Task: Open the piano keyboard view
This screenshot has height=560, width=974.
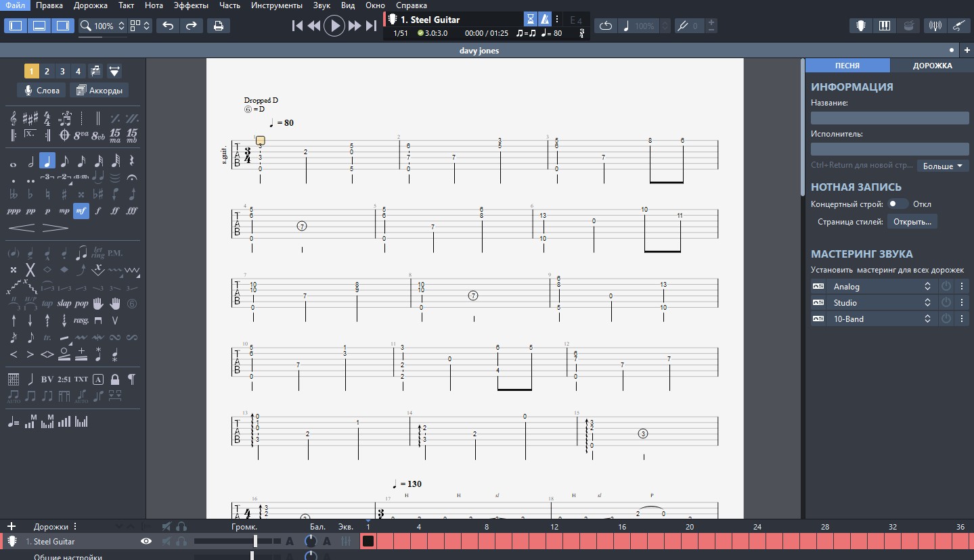Action: (x=885, y=26)
